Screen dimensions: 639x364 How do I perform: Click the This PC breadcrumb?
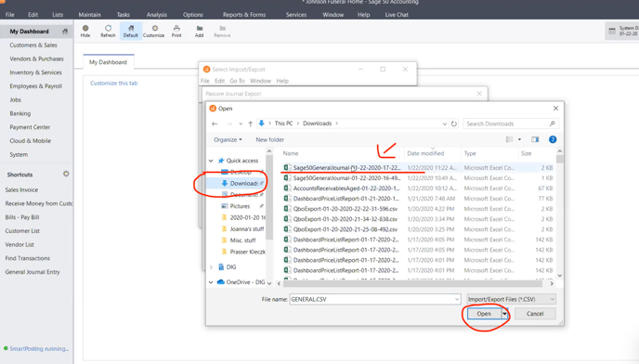click(x=283, y=123)
